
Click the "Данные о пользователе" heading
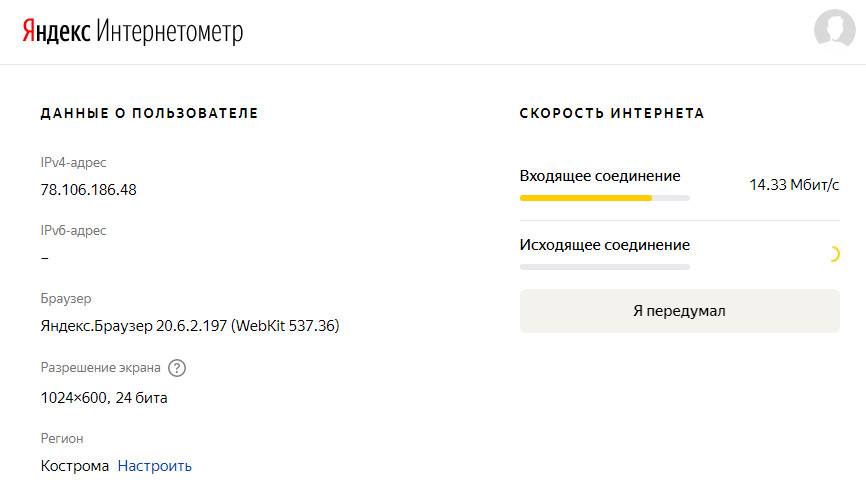point(149,114)
